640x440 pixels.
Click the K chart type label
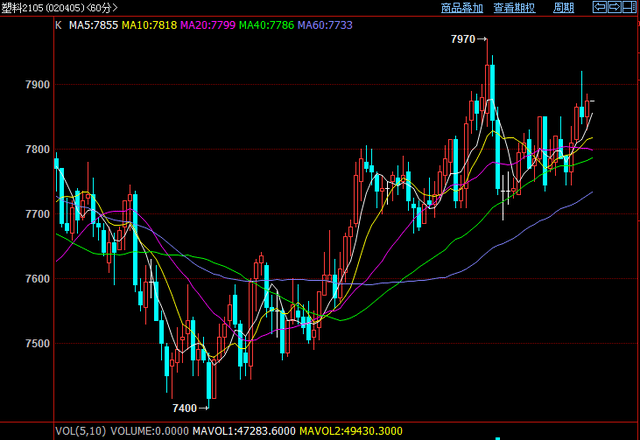coord(58,25)
